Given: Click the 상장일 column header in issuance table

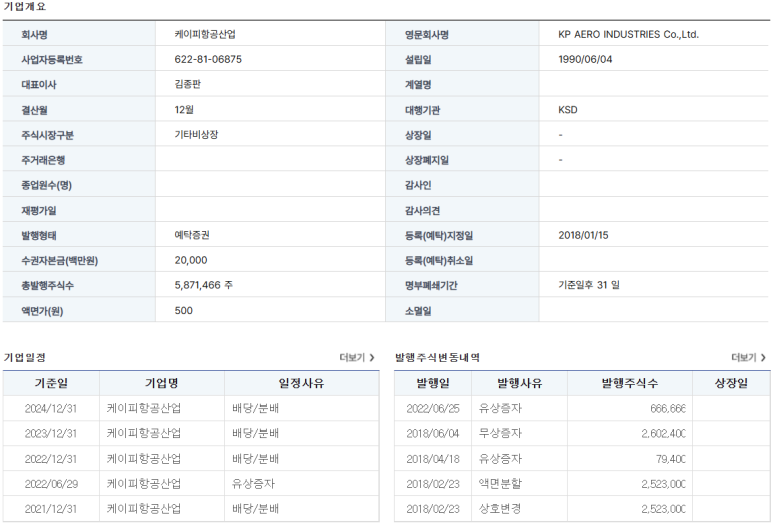Looking at the screenshot, I should pyautogui.click(x=732, y=383).
